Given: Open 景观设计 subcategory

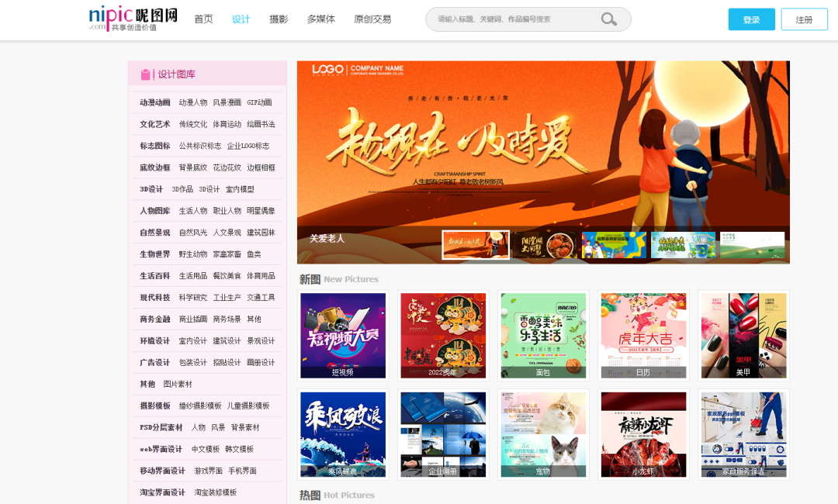Looking at the screenshot, I should [x=261, y=340].
